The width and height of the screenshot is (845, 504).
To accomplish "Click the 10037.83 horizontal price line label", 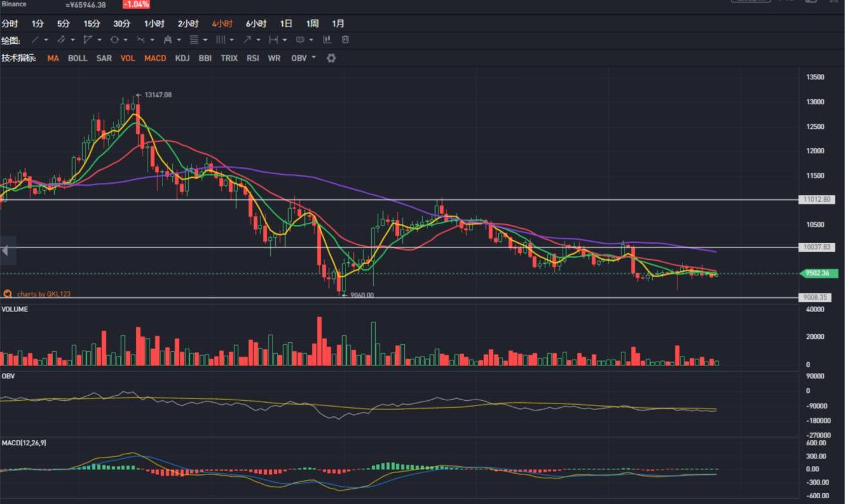I will coord(817,247).
